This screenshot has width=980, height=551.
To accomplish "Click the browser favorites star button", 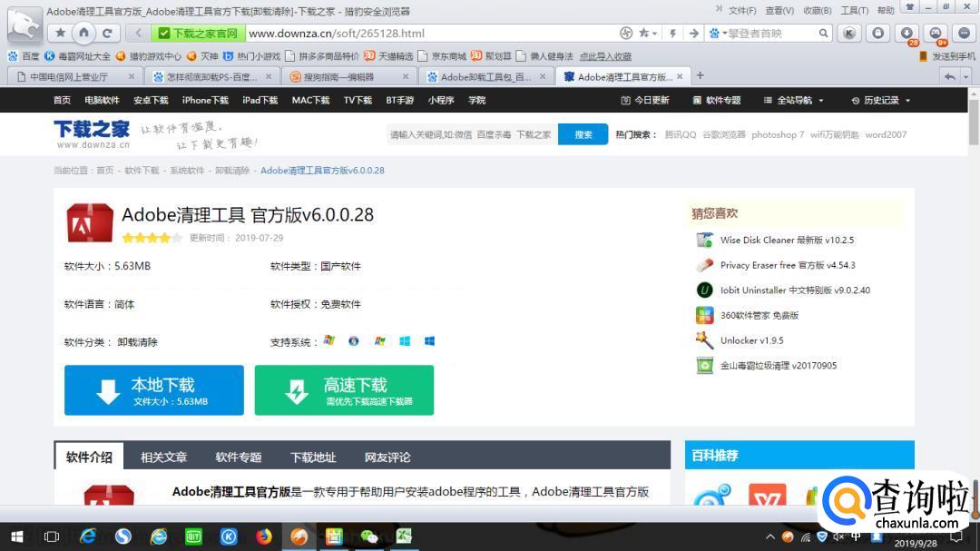I will coord(60,34).
